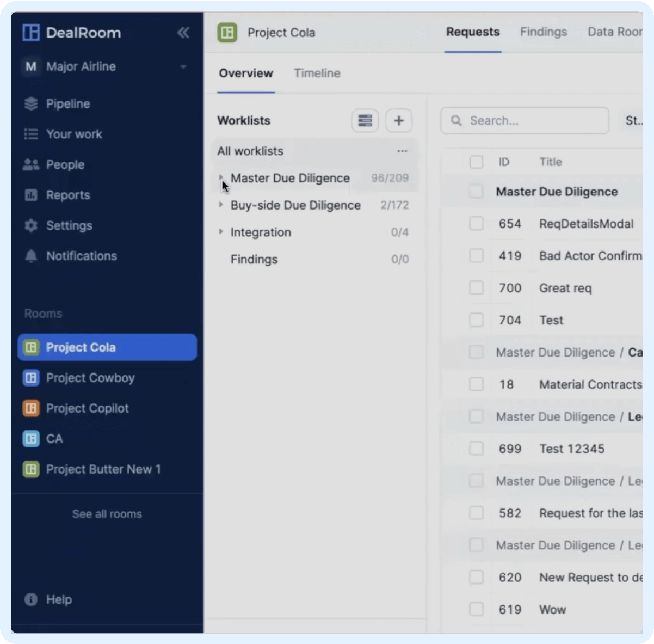Collapse the sidebar with the double-chevron icon
654x644 pixels.
(x=183, y=32)
